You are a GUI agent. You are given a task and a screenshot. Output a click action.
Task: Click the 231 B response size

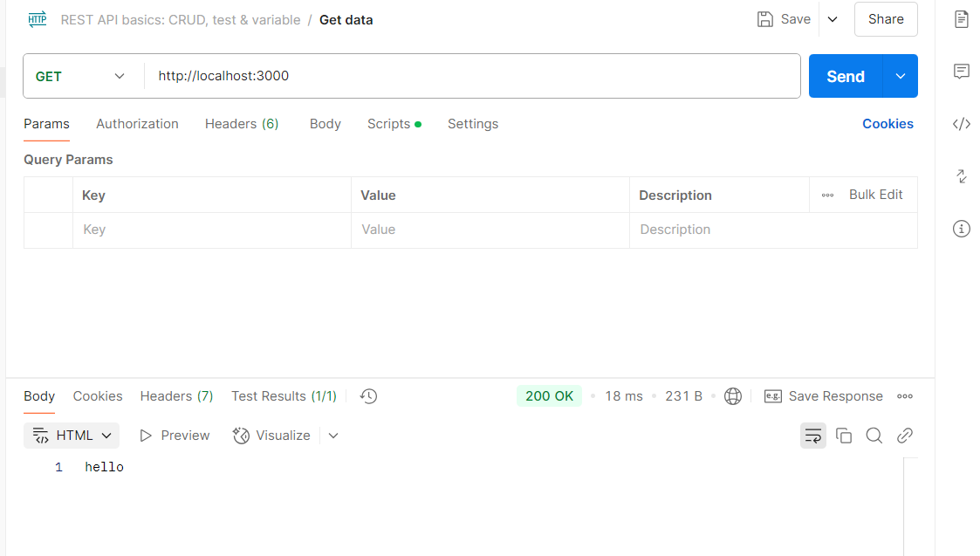pyautogui.click(x=683, y=396)
